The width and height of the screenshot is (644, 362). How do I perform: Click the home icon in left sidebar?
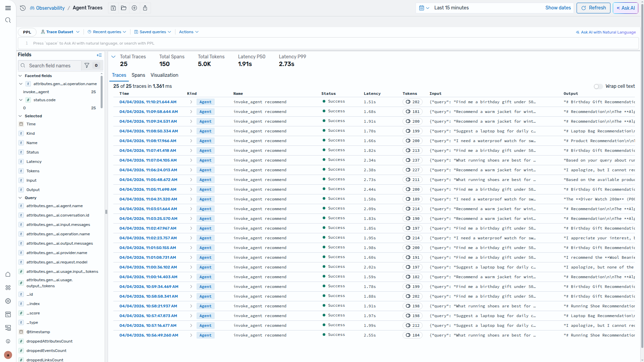click(8, 274)
